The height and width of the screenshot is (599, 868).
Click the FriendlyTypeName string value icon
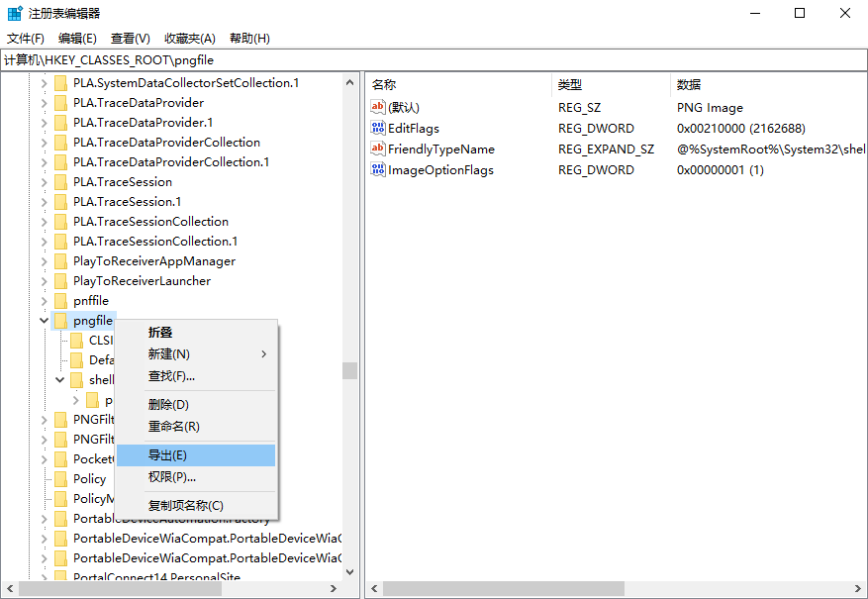coord(377,150)
